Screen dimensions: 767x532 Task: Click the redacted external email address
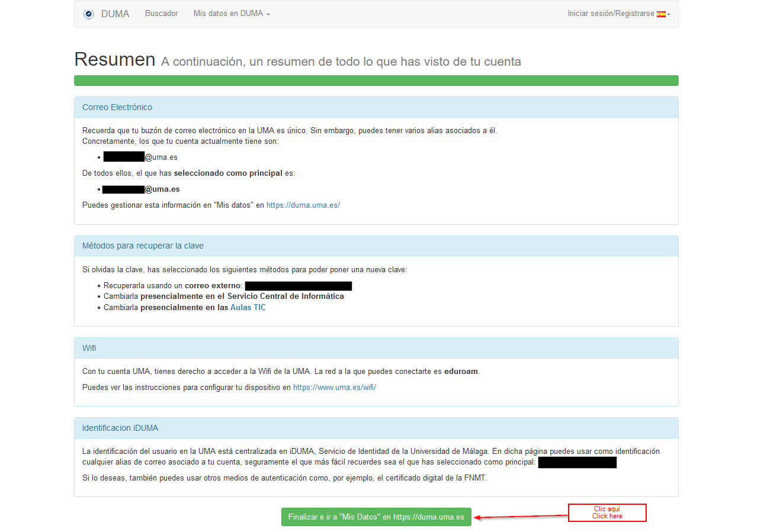(299, 286)
